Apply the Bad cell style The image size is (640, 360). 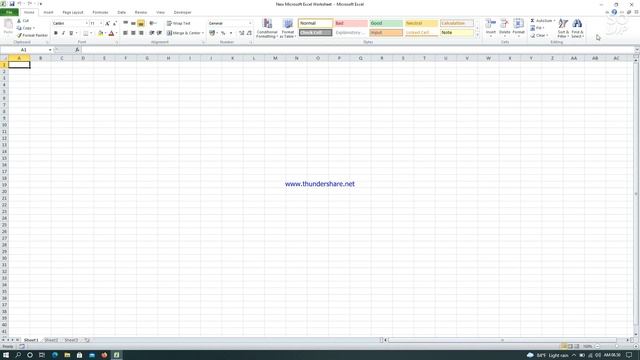pyautogui.click(x=351, y=23)
